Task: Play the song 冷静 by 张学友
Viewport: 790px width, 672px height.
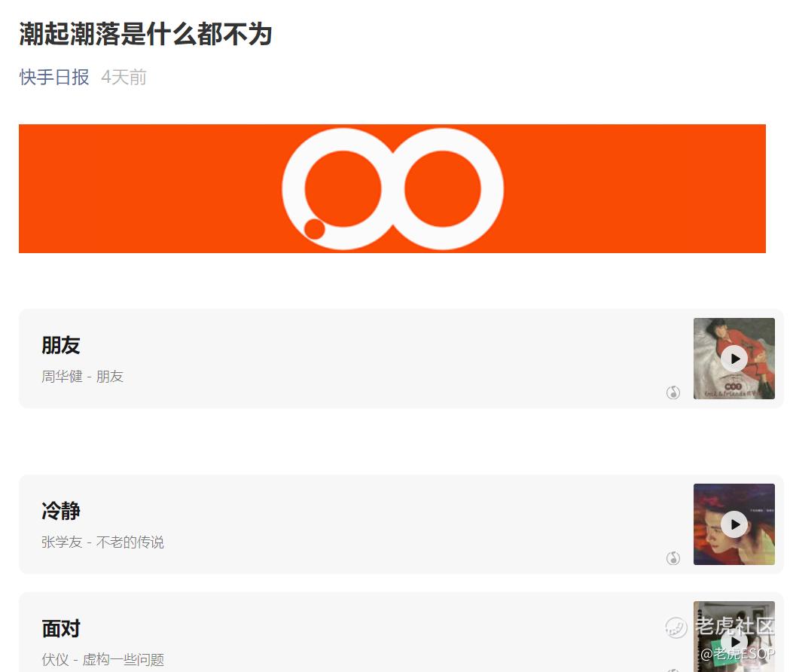Action: click(734, 524)
